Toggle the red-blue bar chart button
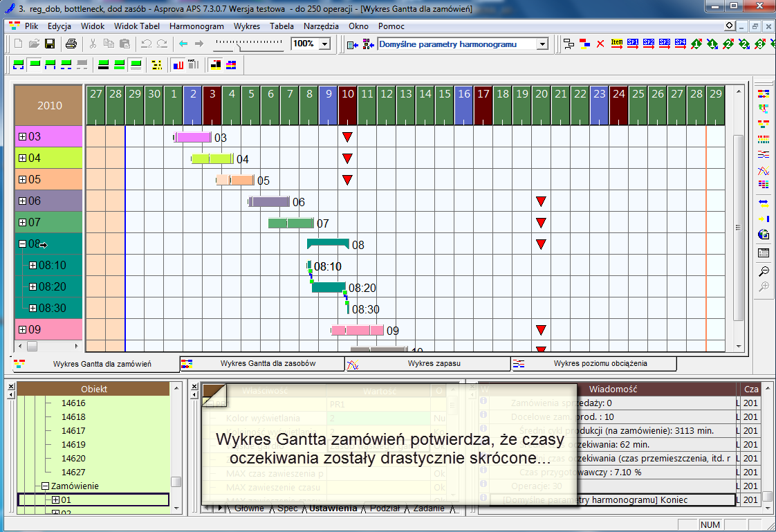The height and width of the screenshot is (532, 776). click(178, 65)
